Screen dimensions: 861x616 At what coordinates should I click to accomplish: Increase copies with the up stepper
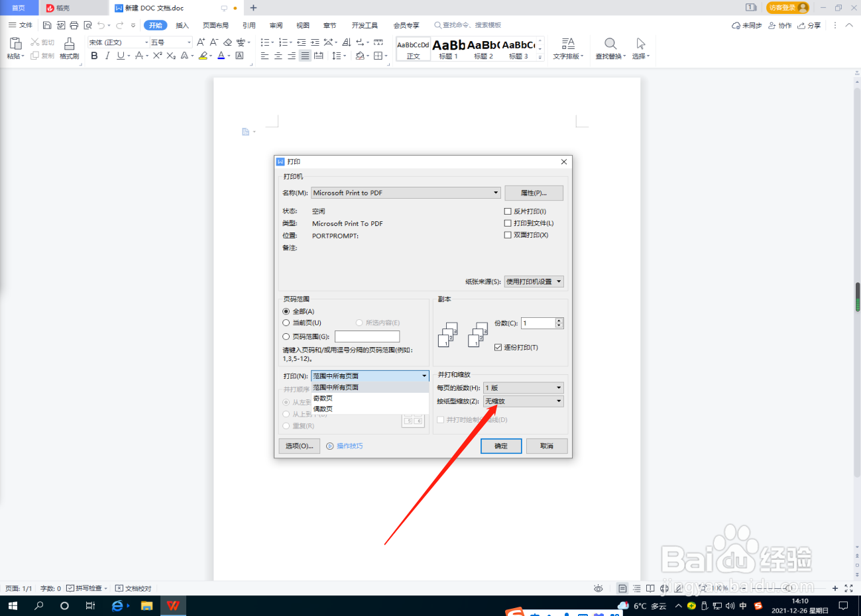[559, 321]
